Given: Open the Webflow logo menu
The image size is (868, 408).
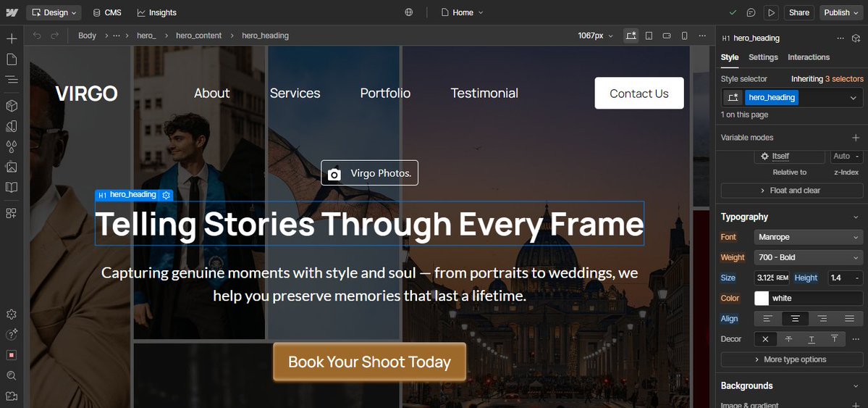Looking at the screenshot, I should [12, 12].
